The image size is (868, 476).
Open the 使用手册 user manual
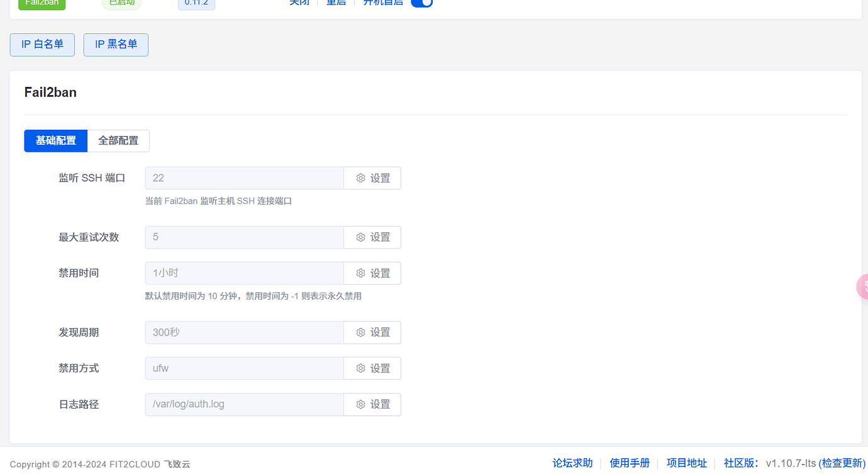(x=630, y=463)
